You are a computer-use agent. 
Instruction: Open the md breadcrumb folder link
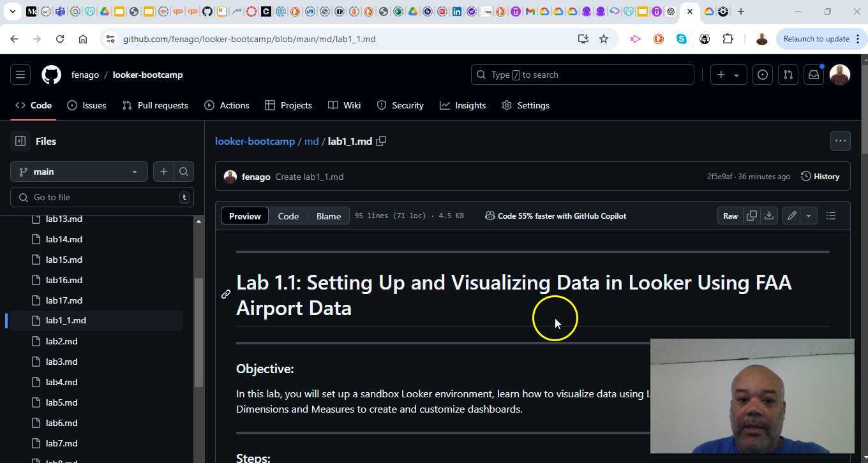tap(311, 141)
